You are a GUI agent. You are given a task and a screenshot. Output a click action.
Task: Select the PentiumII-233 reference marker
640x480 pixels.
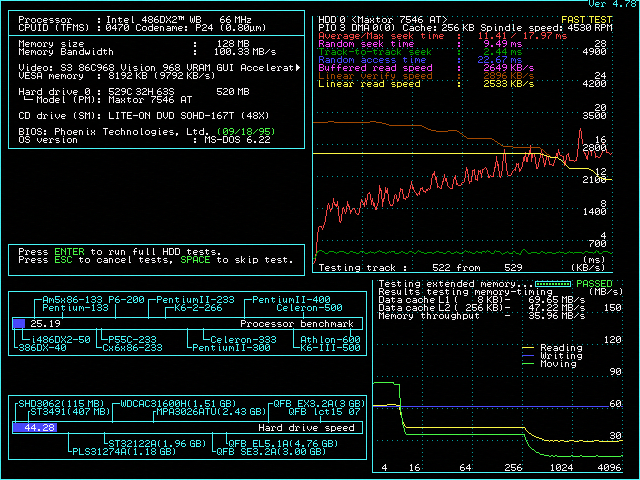point(196,300)
